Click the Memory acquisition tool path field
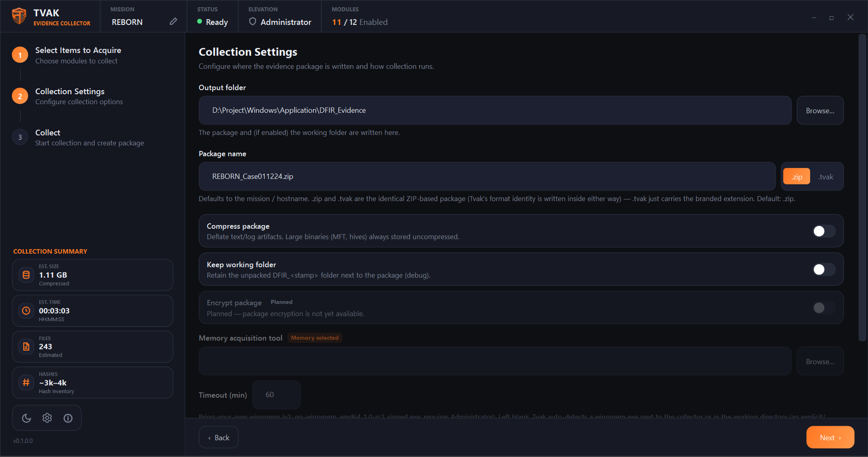The height and width of the screenshot is (457, 868). click(x=495, y=361)
